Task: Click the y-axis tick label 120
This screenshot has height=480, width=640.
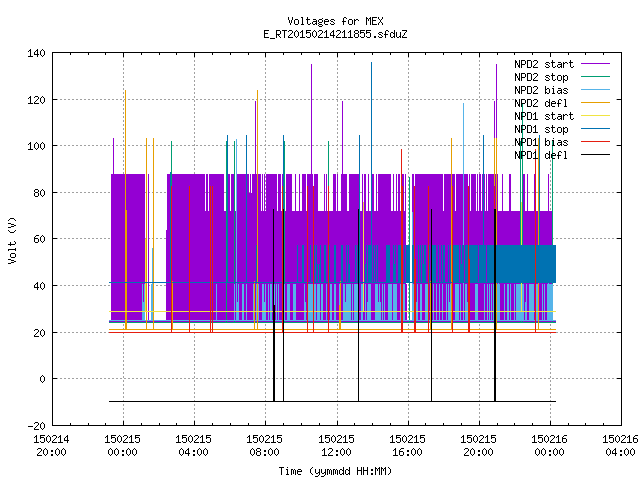Action: [x=36, y=100]
